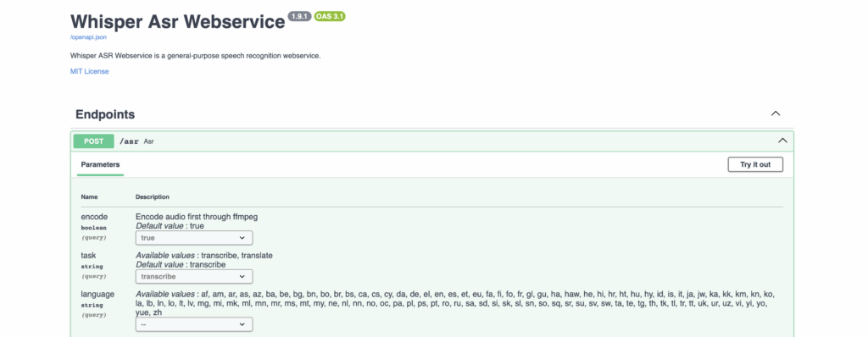Click the encode parameter name
Viewport: 868px width, 337px height.
94,217
